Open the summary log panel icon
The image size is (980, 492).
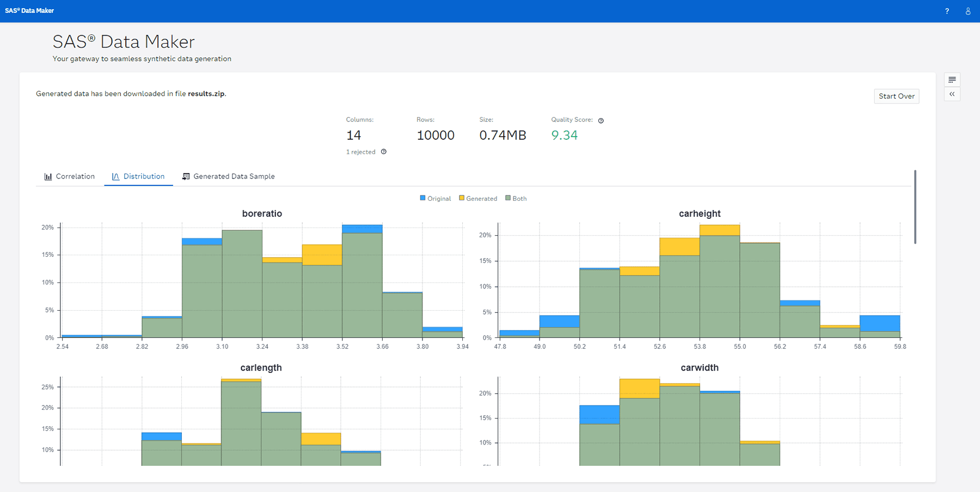point(952,79)
